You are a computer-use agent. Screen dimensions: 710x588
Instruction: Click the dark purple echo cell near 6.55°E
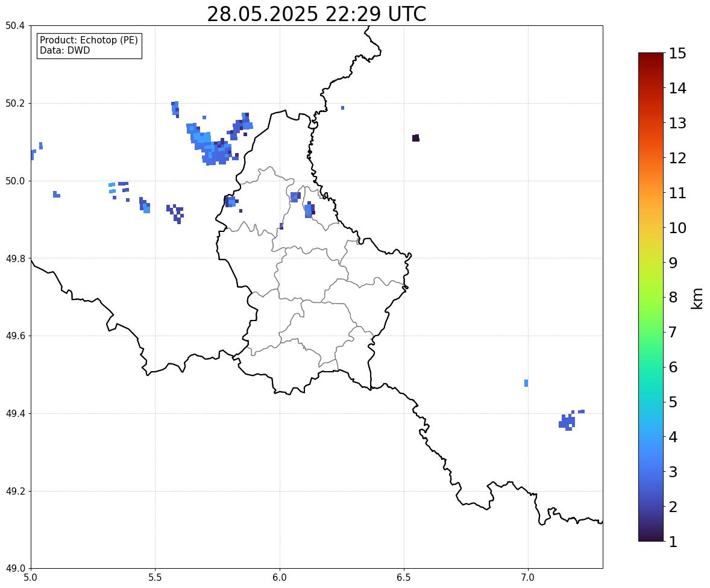416,138
